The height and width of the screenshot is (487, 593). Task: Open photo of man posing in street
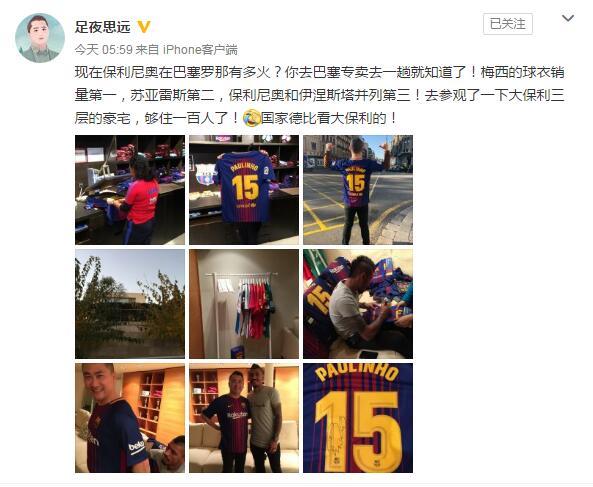tap(358, 190)
